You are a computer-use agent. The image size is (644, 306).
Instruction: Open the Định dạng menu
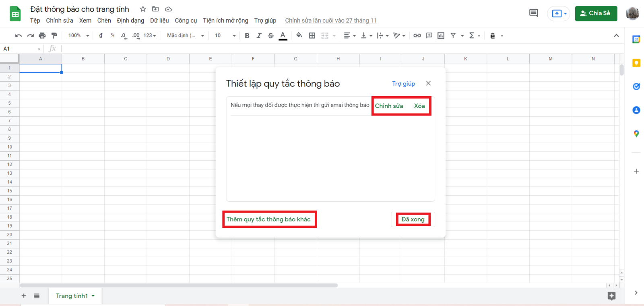130,21
